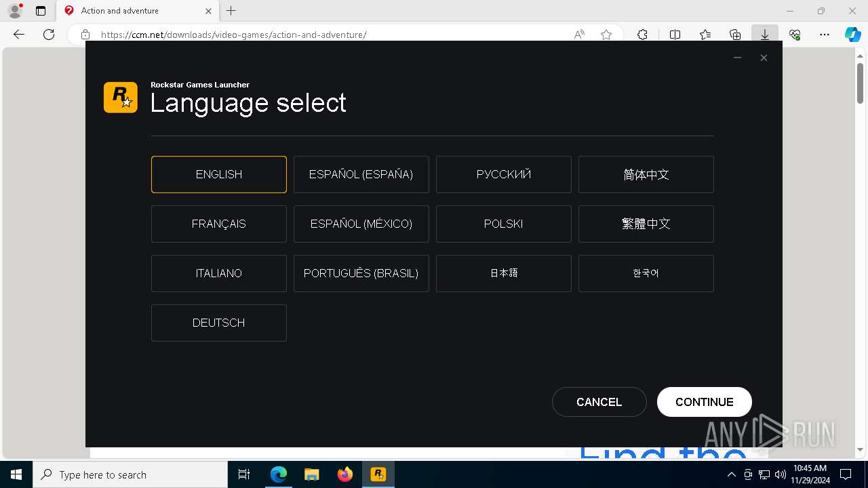
Task: Open Edge from the taskbar
Action: (x=279, y=474)
